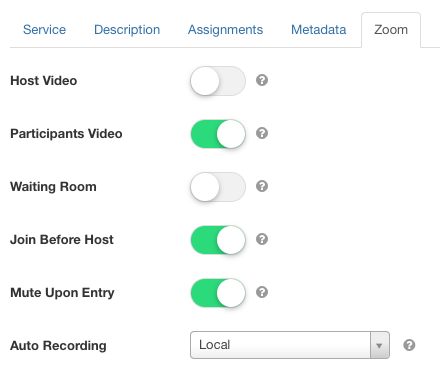
Task: Turn off Mute Upon Entry toggle
Action: 218,293
